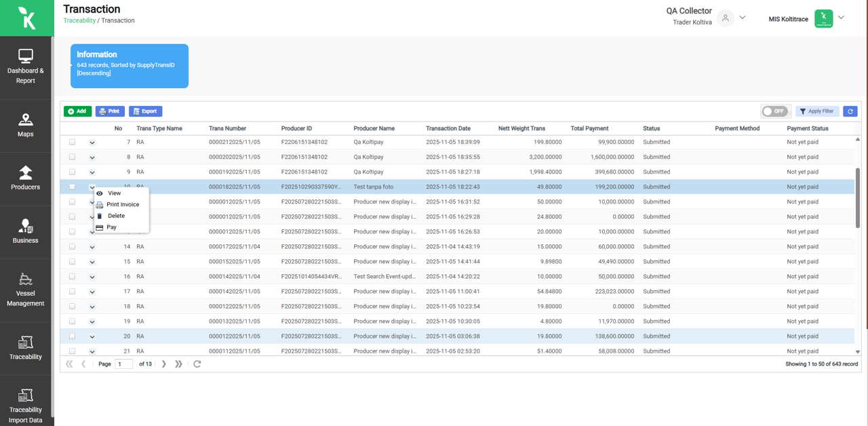Go to the previous page

point(83,364)
